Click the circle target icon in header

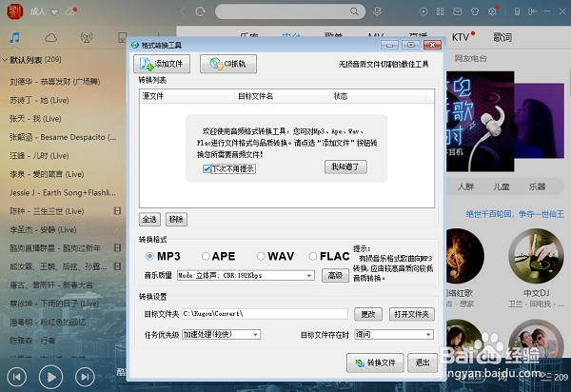[x=423, y=11]
